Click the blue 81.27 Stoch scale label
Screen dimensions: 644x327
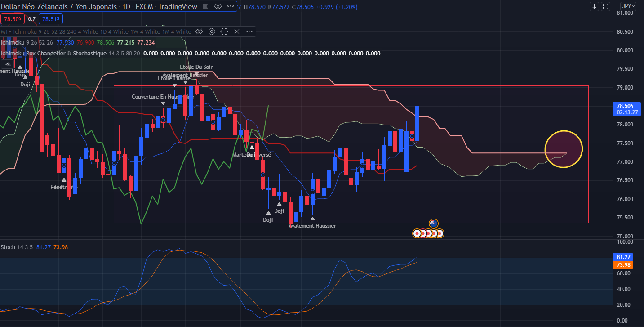pos(623,257)
